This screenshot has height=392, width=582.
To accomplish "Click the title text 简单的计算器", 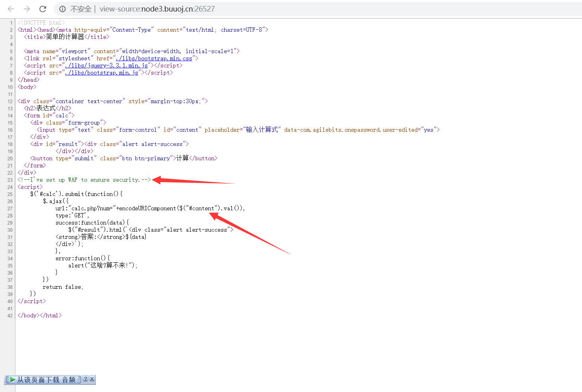I will point(65,37).
